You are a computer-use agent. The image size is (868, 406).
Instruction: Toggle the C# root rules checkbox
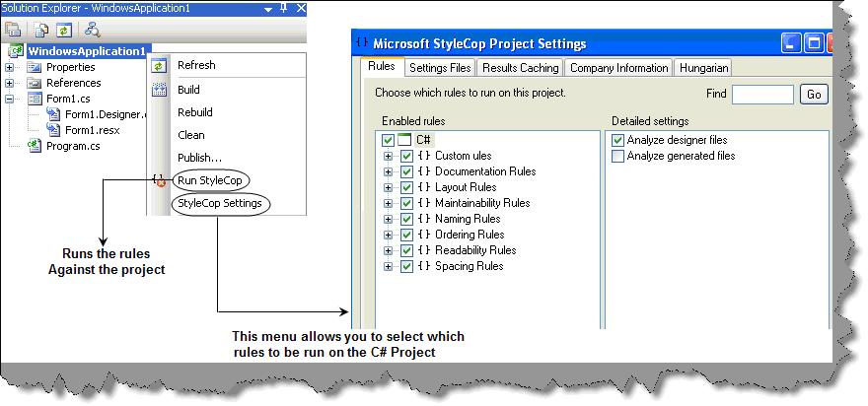click(388, 141)
